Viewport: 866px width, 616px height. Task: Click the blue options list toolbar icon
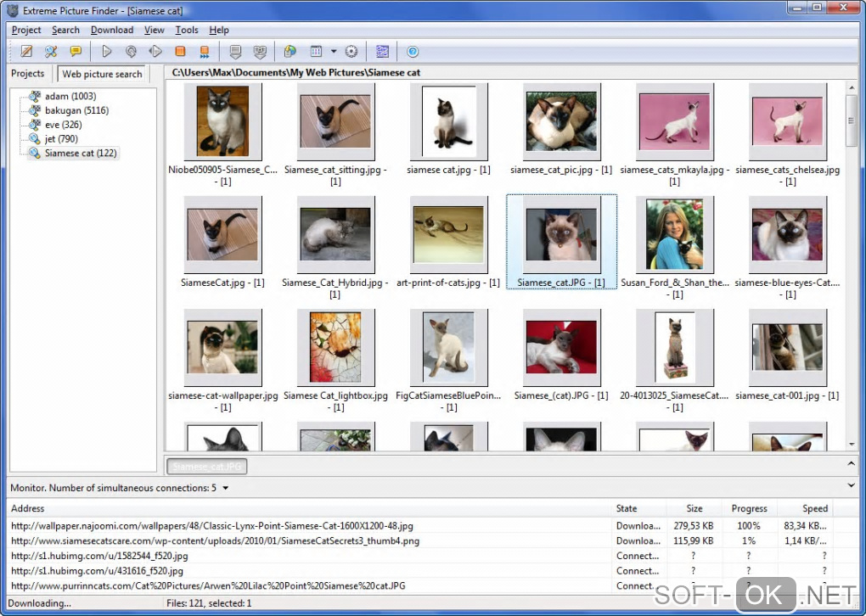382,51
